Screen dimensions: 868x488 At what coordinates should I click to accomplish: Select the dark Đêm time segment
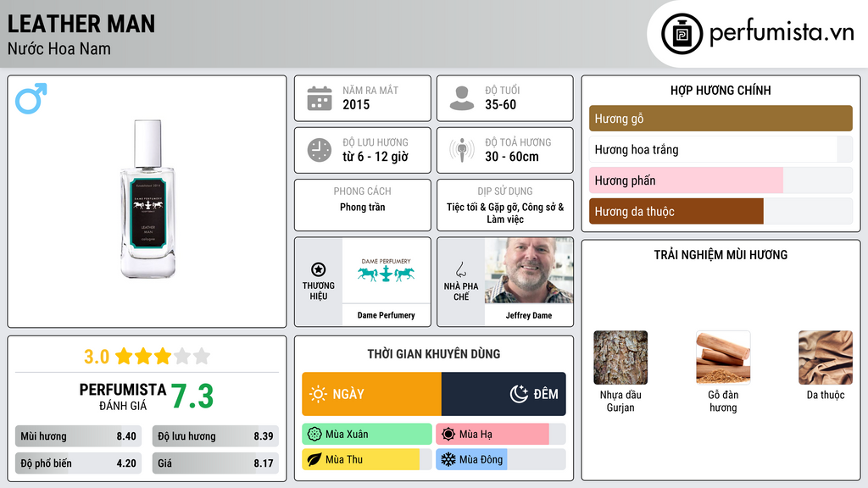pyautogui.click(x=504, y=394)
